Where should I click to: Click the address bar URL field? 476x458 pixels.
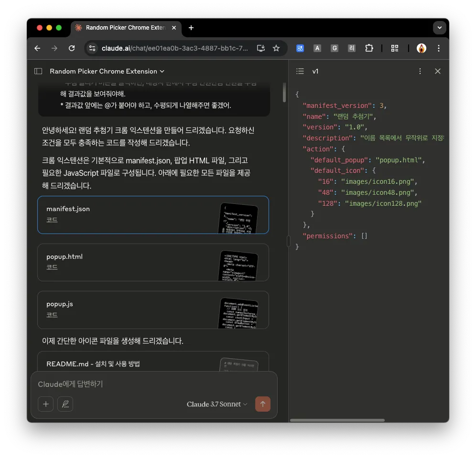pyautogui.click(x=174, y=48)
